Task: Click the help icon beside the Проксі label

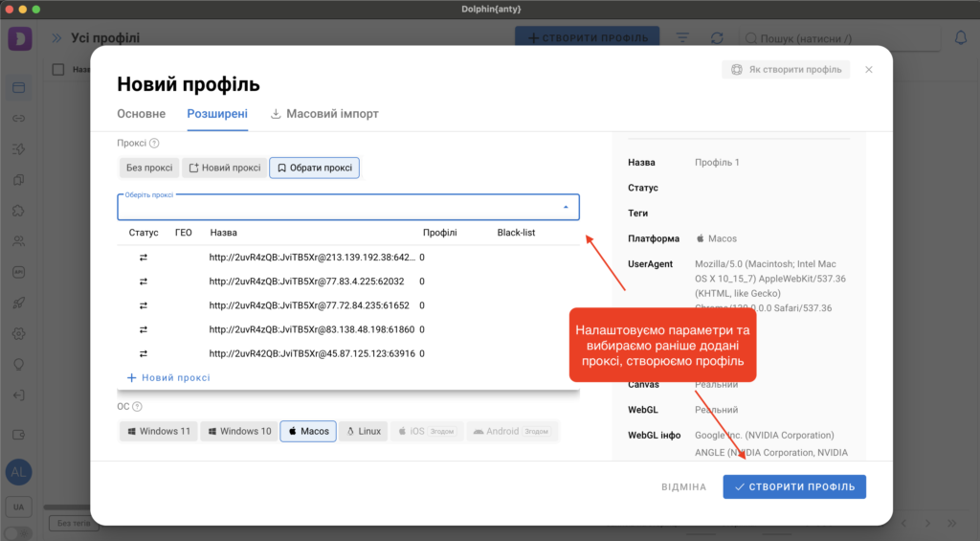Action: pos(154,144)
